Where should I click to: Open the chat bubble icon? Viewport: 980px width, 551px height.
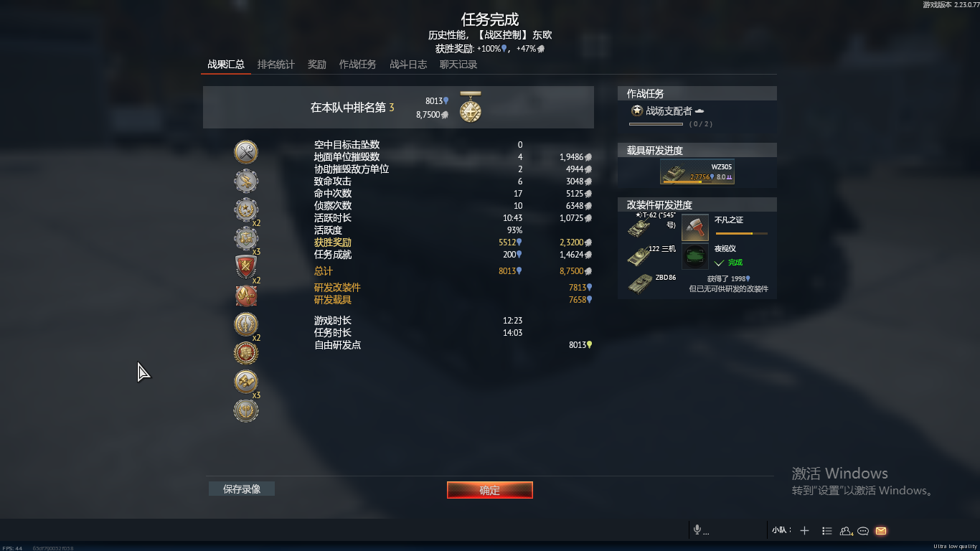(x=863, y=531)
